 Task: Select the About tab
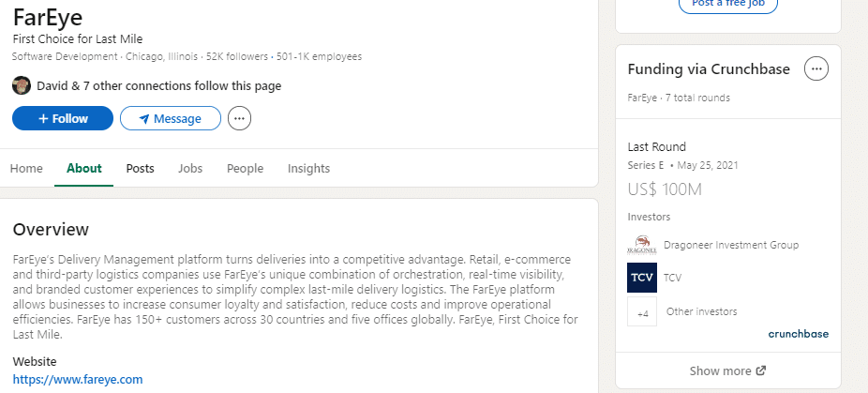pyautogui.click(x=84, y=169)
